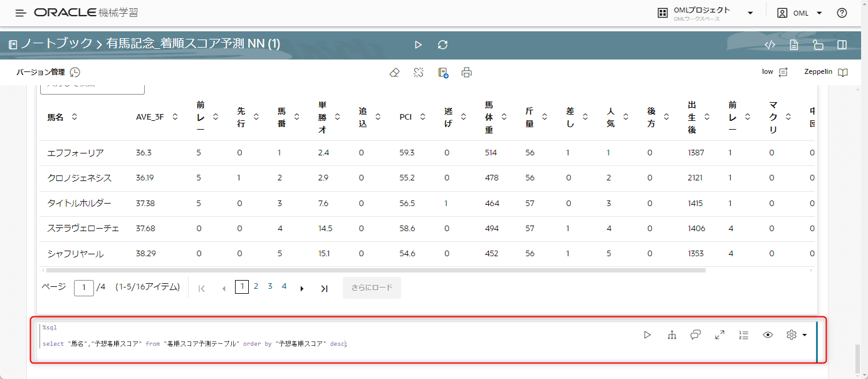
Task: Click the 59.3 PCI value
Action: [x=407, y=153]
